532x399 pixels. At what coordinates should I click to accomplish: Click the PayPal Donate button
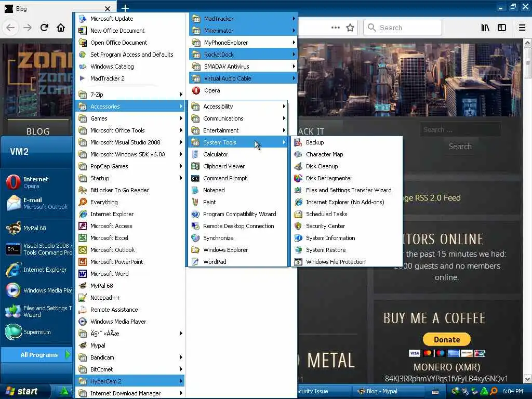click(446, 340)
